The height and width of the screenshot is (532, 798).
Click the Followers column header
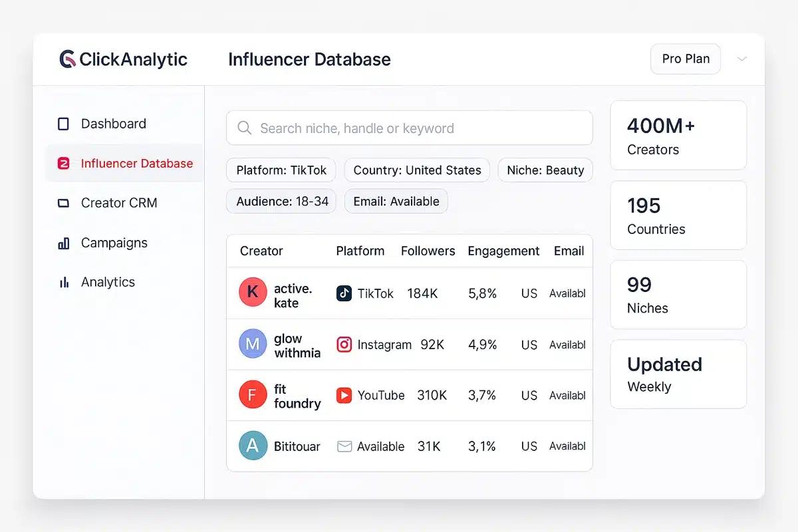tap(428, 251)
